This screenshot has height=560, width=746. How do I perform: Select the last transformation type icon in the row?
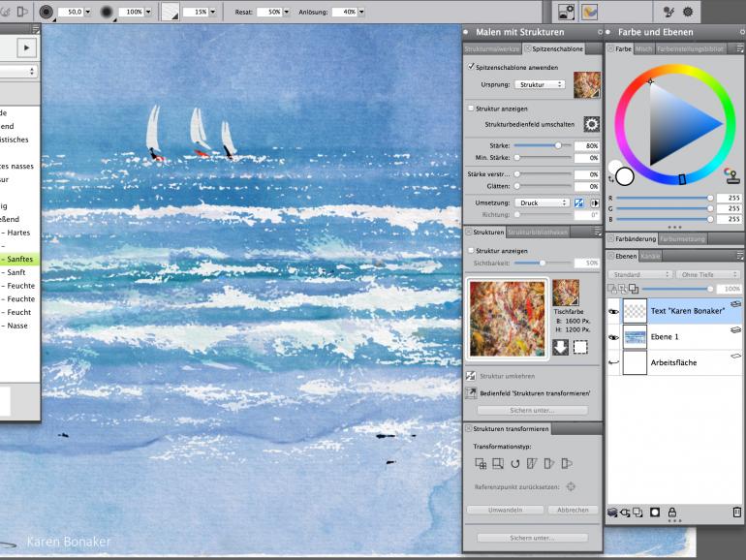coord(566,463)
